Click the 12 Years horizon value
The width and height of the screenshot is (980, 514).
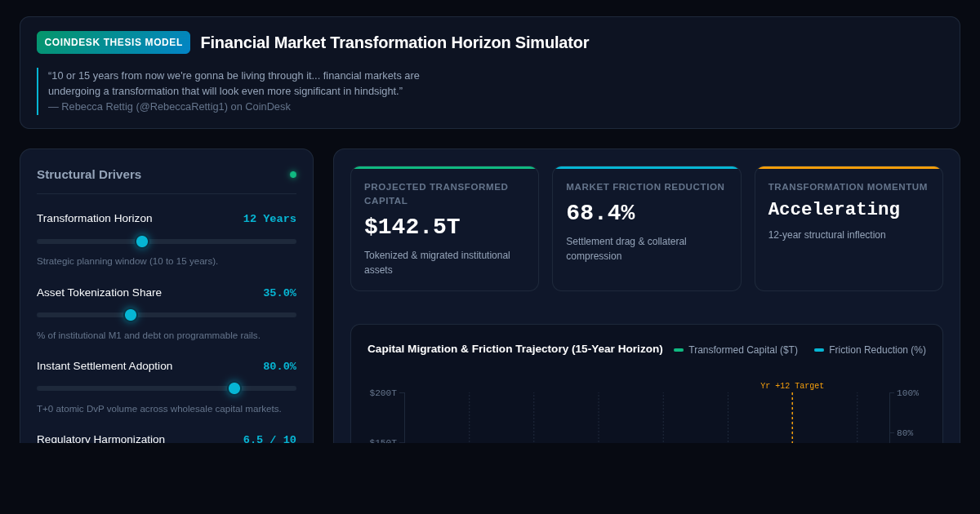(269, 219)
